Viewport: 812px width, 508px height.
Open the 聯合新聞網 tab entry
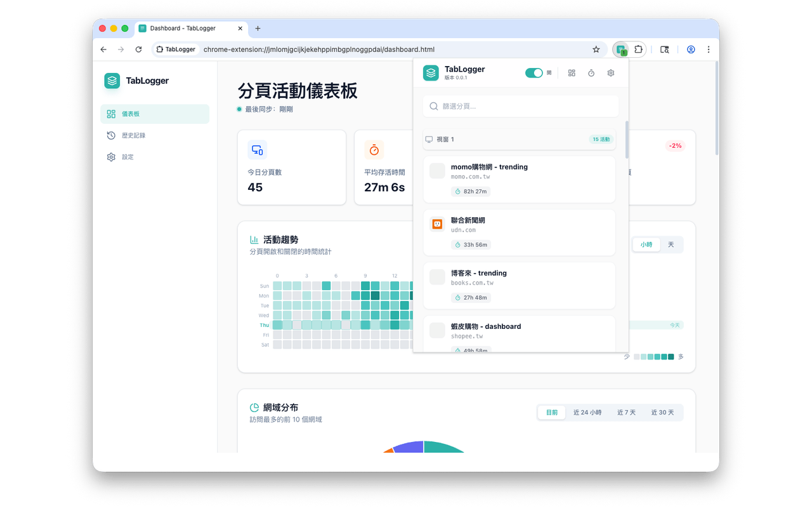click(x=519, y=232)
